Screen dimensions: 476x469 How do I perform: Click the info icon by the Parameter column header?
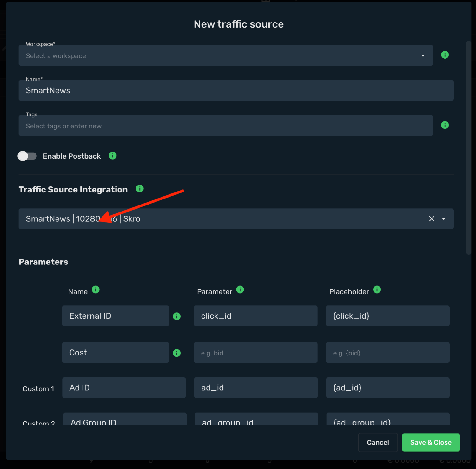pyautogui.click(x=240, y=290)
